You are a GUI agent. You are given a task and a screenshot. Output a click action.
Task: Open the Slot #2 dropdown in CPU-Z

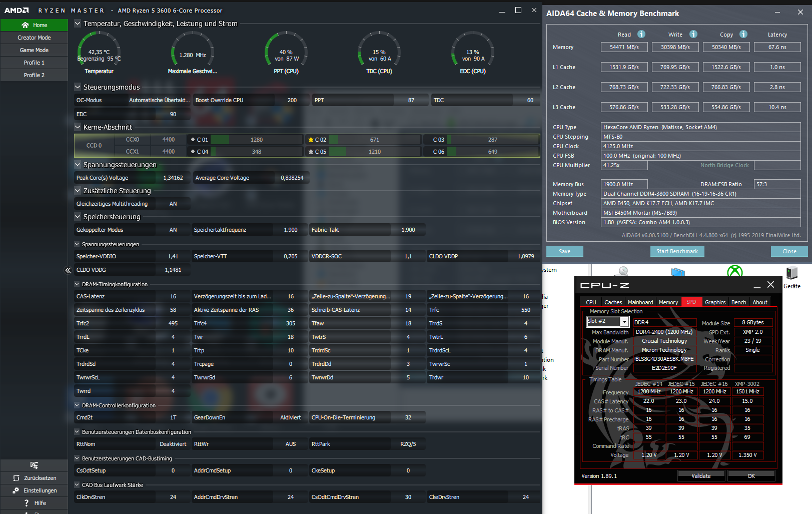(x=624, y=322)
